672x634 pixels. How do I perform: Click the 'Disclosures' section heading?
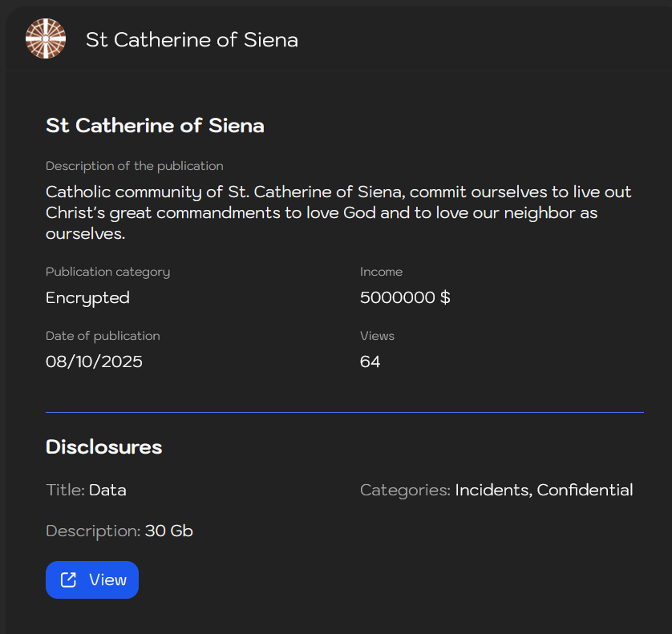click(x=103, y=447)
